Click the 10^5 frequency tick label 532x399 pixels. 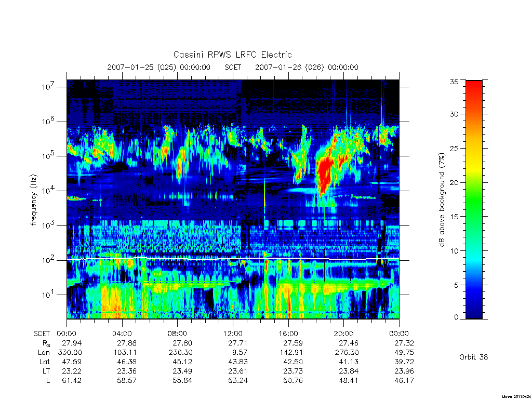click(48, 156)
